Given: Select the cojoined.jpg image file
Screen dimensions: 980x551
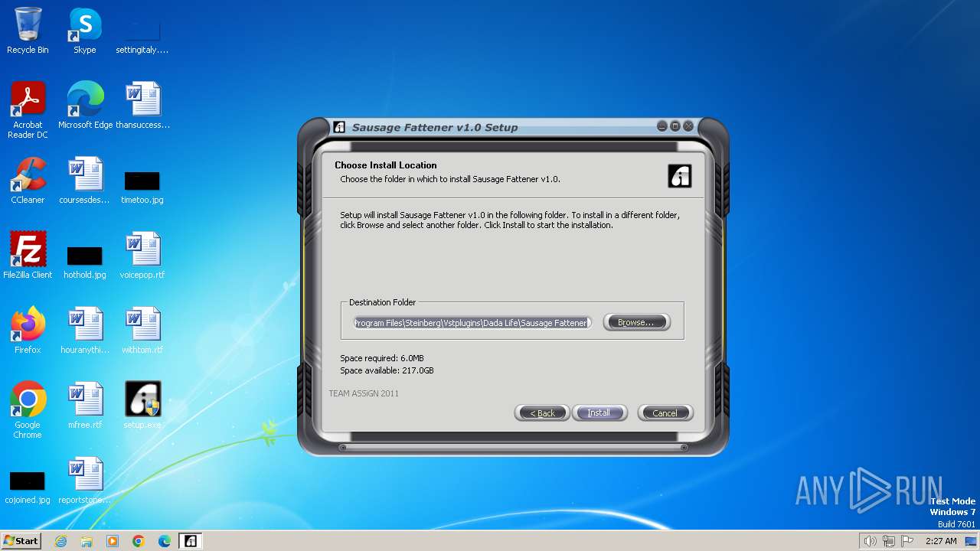Looking at the screenshot, I should 28,488.
